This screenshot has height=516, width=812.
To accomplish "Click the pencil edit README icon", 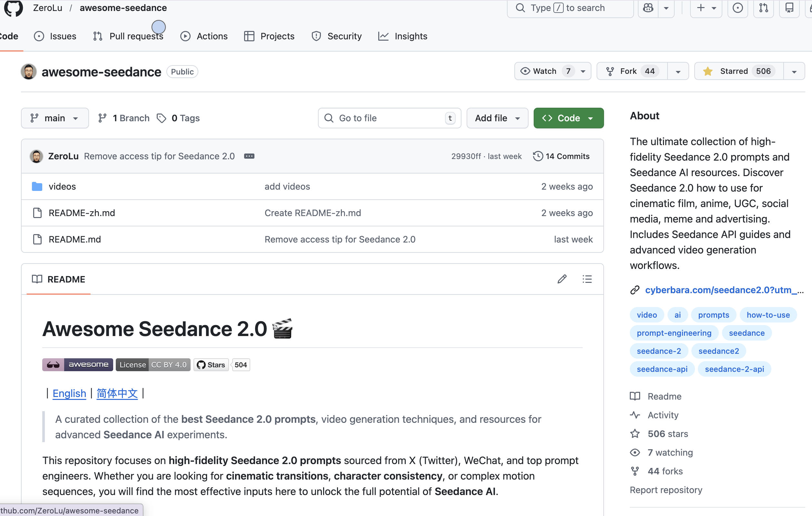I will pyautogui.click(x=562, y=279).
